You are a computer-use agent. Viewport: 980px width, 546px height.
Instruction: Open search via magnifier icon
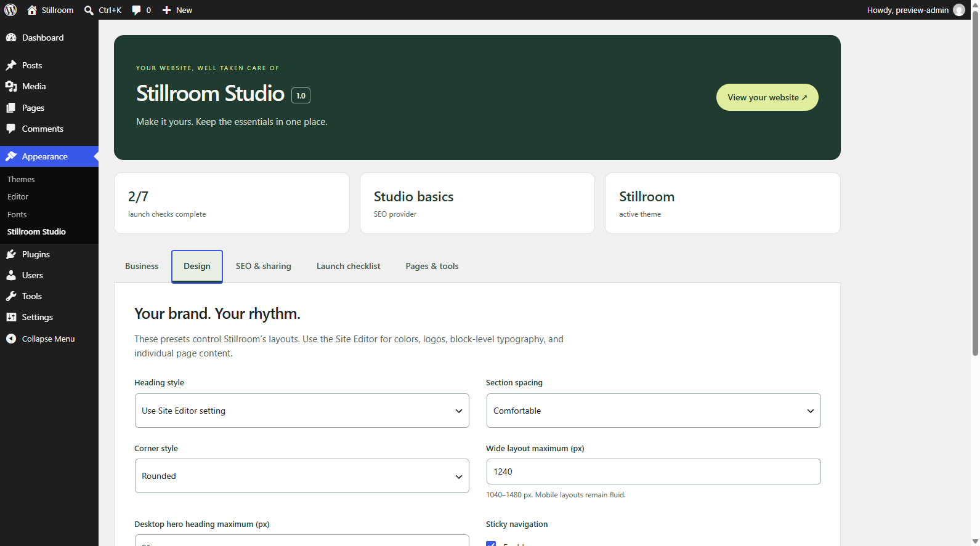click(89, 10)
